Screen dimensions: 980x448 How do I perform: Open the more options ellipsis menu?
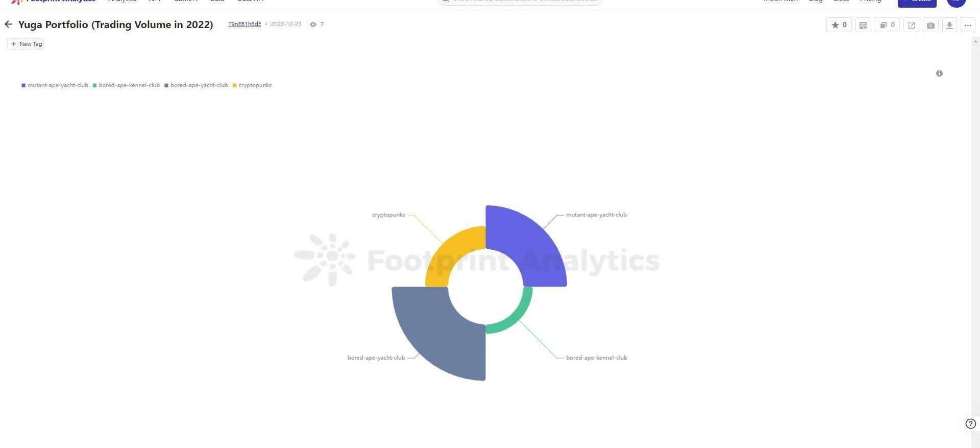coord(968,25)
